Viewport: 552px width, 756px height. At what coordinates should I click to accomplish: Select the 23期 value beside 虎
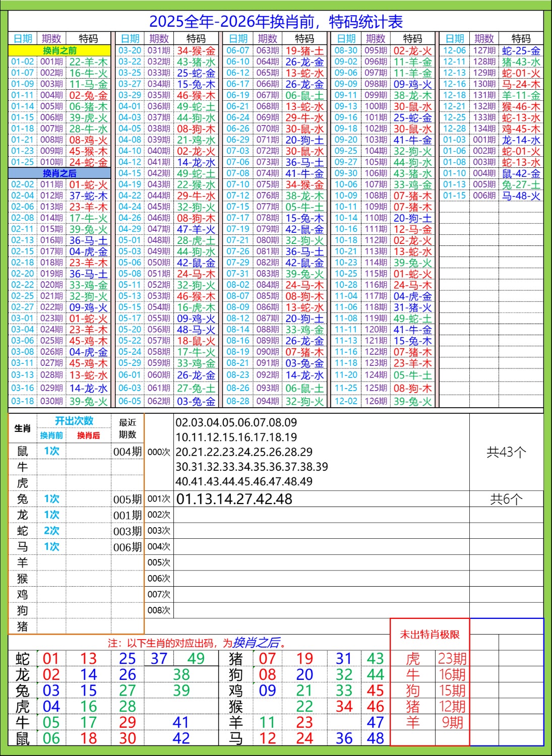[452, 659]
